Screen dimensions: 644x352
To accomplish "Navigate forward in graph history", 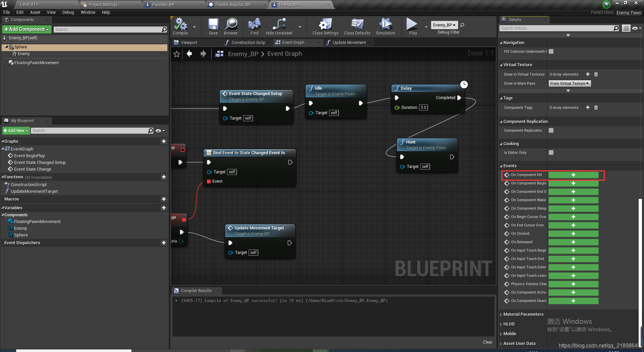I will (x=203, y=54).
